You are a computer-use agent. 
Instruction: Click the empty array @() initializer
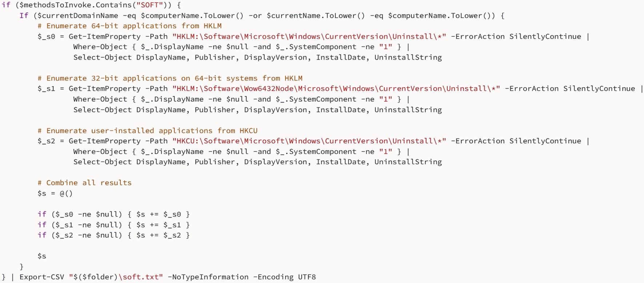[66, 194]
